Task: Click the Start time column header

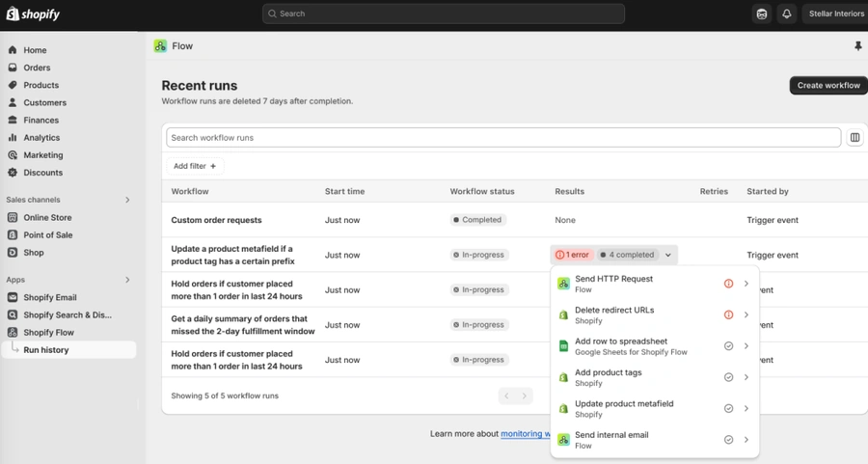Action: [345, 191]
